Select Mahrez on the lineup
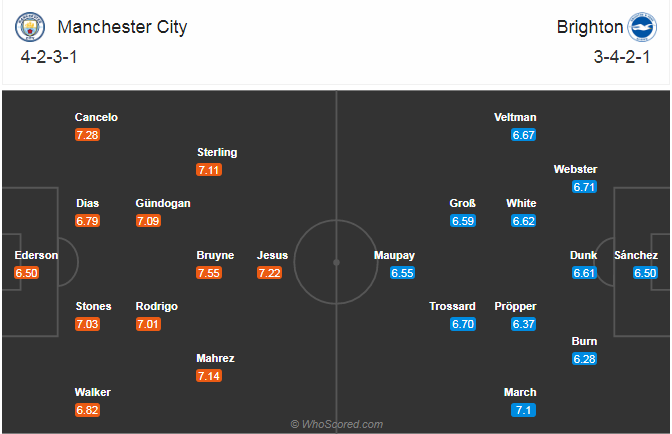Screen dimensions: 672x434 (x=216, y=358)
